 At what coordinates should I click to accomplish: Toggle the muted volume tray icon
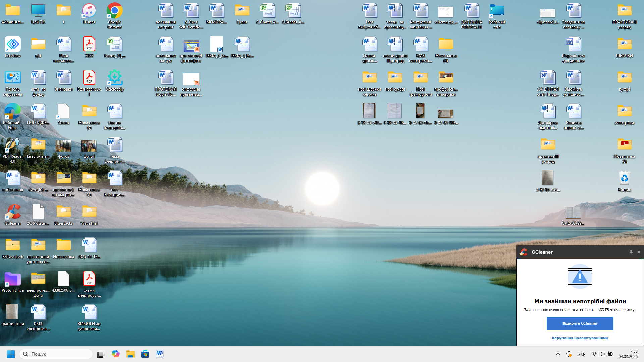click(x=602, y=354)
